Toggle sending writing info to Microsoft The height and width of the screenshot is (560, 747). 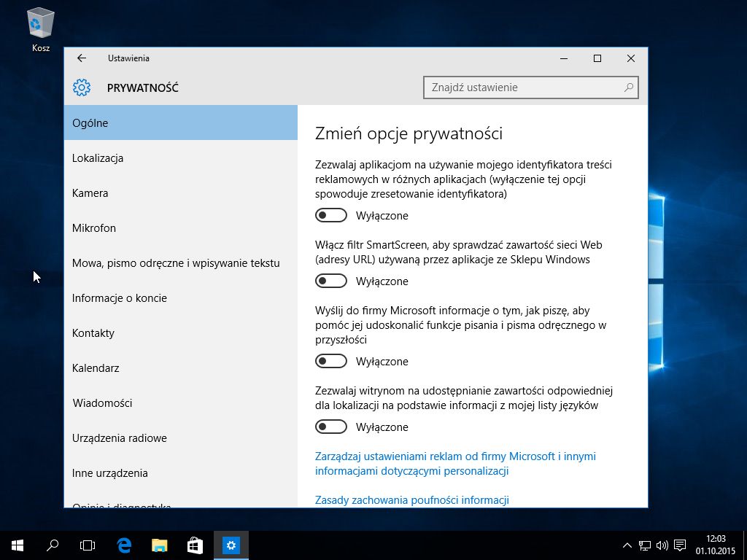[331, 362]
